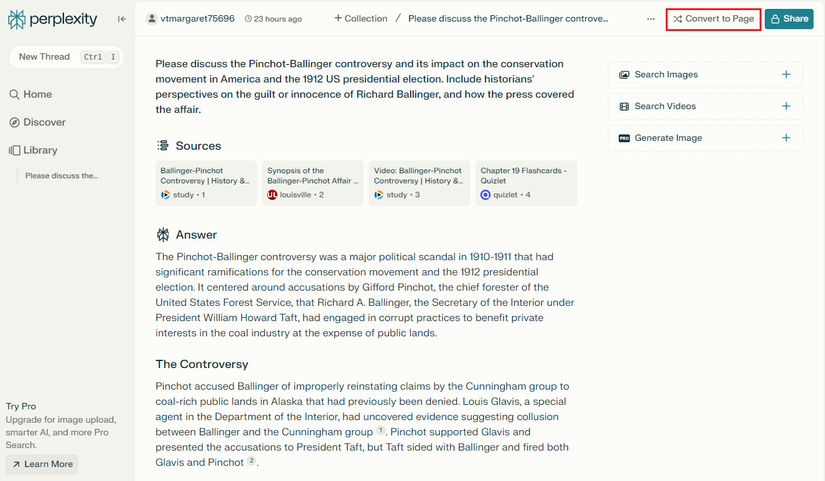Click the user avatar icon

[x=152, y=19]
